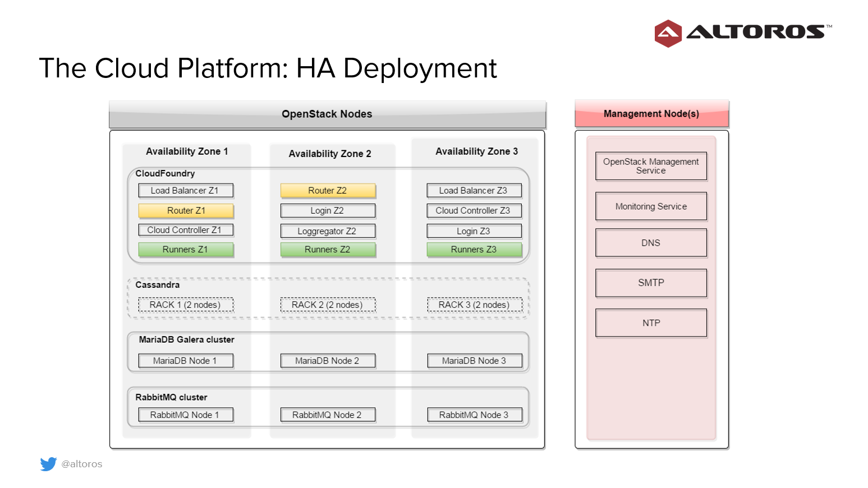Viewport: 868px width, 488px height.
Task: Select the green Runners Z2 box
Action: click(x=328, y=250)
